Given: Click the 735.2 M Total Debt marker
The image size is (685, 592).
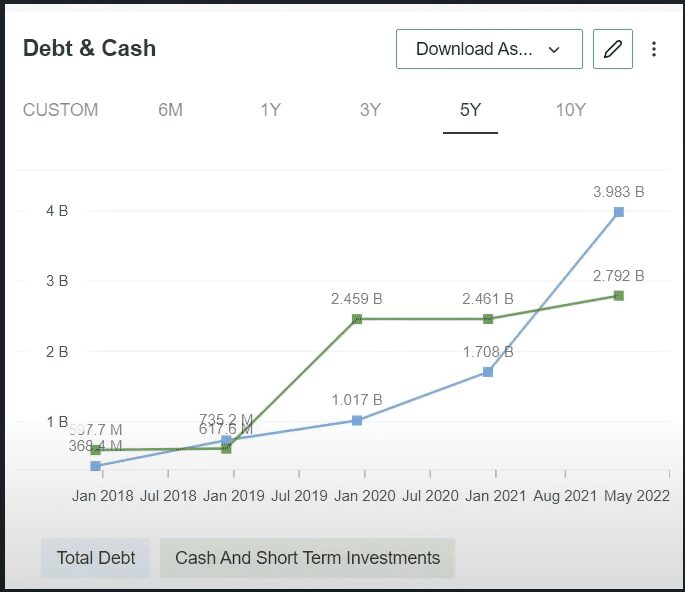Looking at the screenshot, I should click(226, 440).
